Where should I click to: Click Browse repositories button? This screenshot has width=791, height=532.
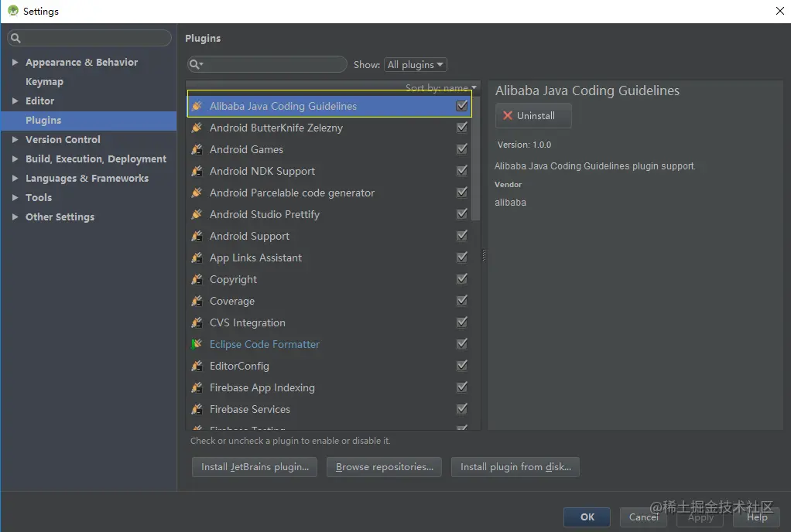[385, 467]
